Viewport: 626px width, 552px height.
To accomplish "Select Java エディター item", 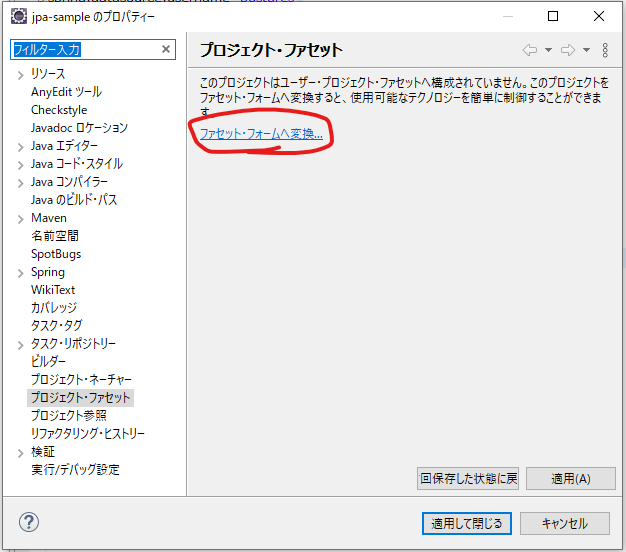I will [64, 146].
